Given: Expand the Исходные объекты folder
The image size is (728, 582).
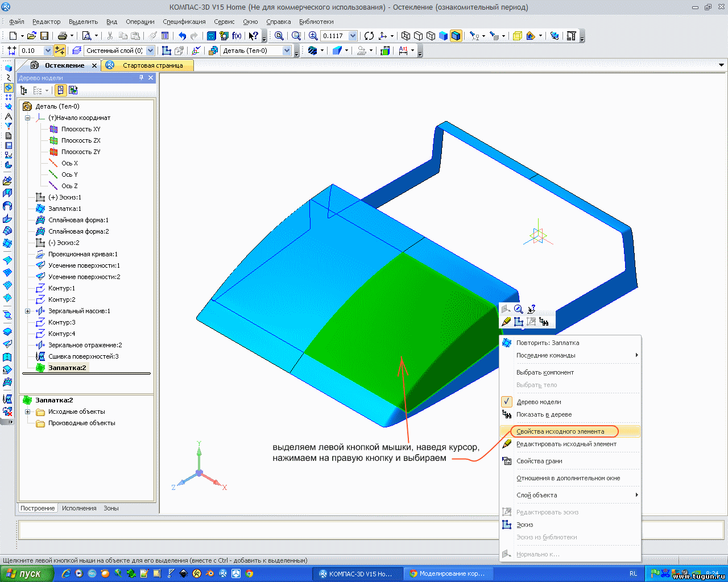Looking at the screenshot, I should click(27, 411).
